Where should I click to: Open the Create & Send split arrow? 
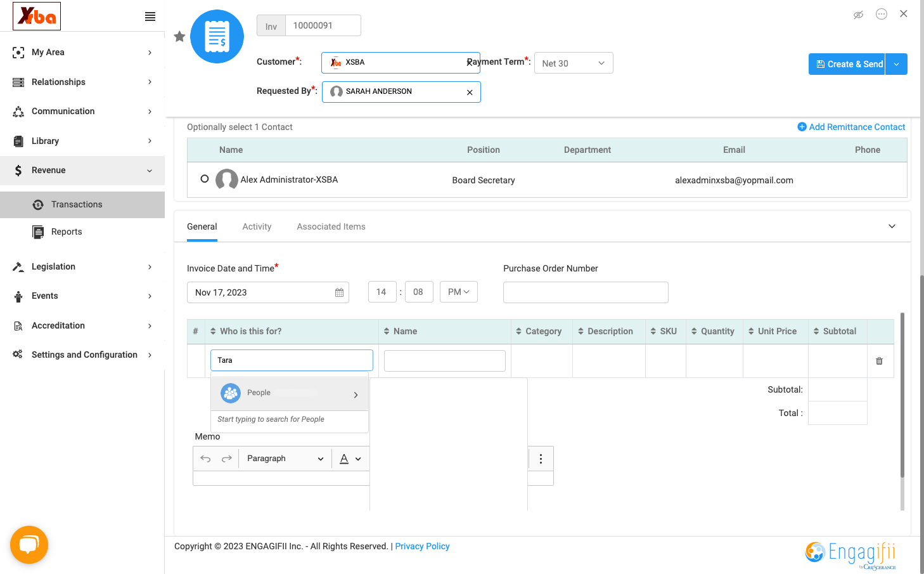click(x=896, y=64)
